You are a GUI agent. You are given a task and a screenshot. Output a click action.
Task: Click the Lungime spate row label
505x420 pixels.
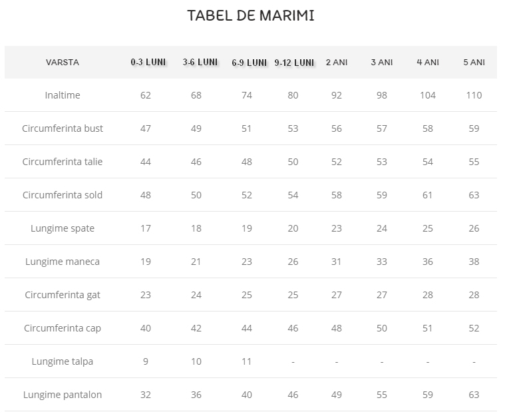pyautogui.click(x=63, y=228)
